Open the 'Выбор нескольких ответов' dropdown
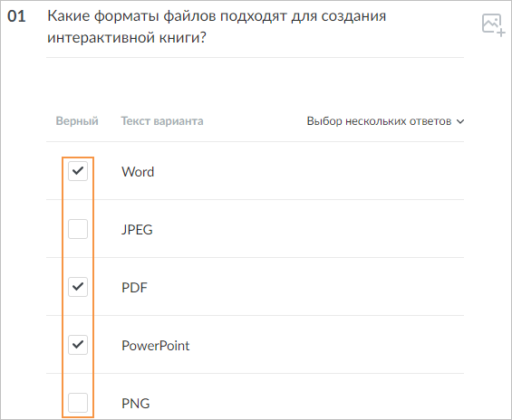The height and width of the screenshot is (420, 512). [x=385, y=121]
